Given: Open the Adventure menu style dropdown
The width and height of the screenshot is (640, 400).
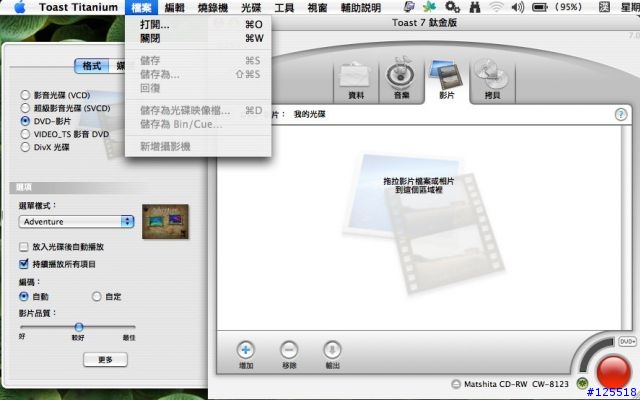Looking at the screenshot, I should (76, 222).
